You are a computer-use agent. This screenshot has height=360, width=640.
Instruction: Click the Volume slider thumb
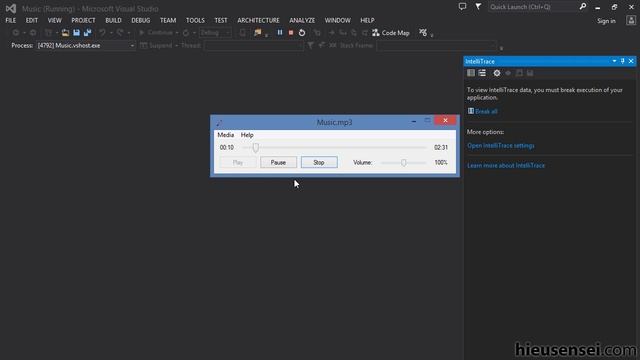coord(403,162)
